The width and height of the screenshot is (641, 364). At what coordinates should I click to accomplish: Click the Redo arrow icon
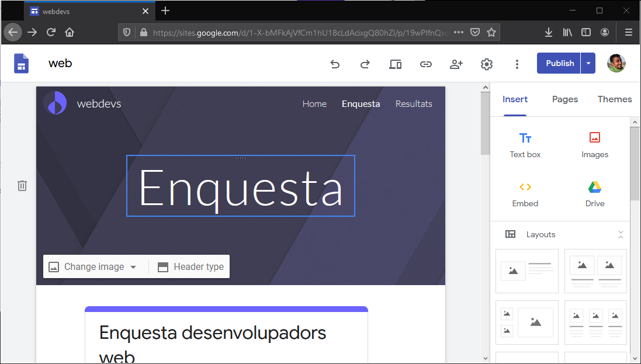(x=365, y=64)
